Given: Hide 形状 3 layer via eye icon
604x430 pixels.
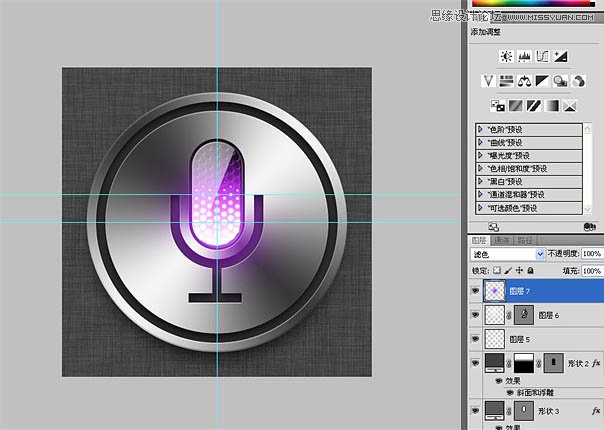Looking at the screenshot, I should tap(475, 411).
